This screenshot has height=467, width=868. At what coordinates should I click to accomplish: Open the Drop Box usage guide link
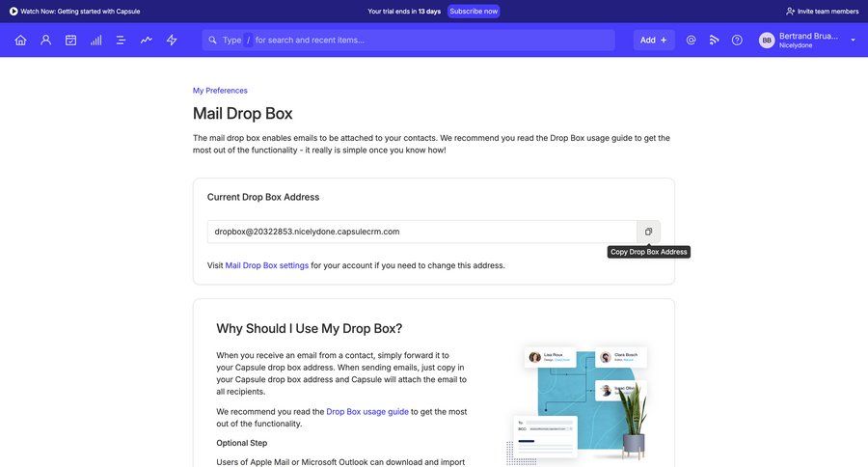[367, 412]
